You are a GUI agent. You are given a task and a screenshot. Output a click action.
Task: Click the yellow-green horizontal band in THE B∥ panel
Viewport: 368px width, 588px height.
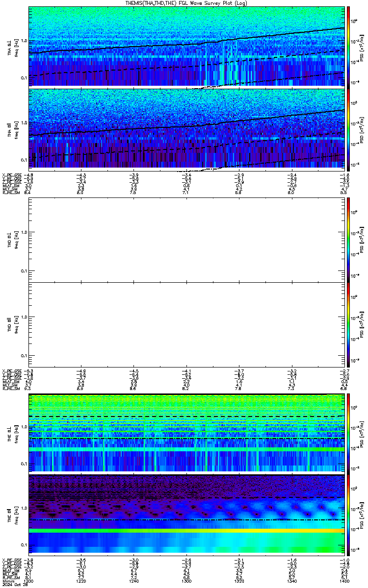(186, 531)
